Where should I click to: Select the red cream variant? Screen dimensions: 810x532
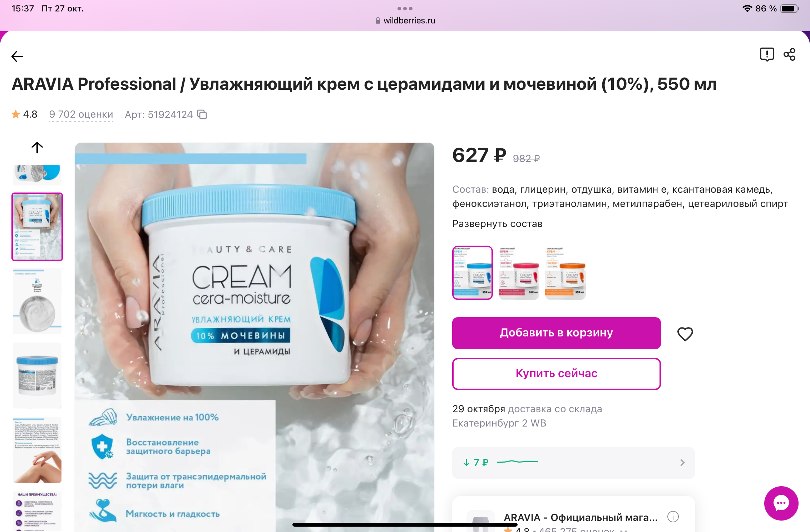click(x=519, y=273)
